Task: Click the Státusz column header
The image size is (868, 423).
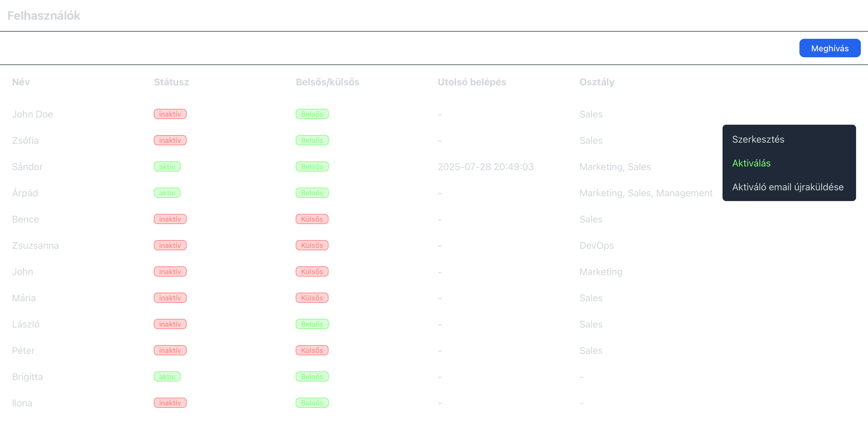Action: click(x=171, y=82)
